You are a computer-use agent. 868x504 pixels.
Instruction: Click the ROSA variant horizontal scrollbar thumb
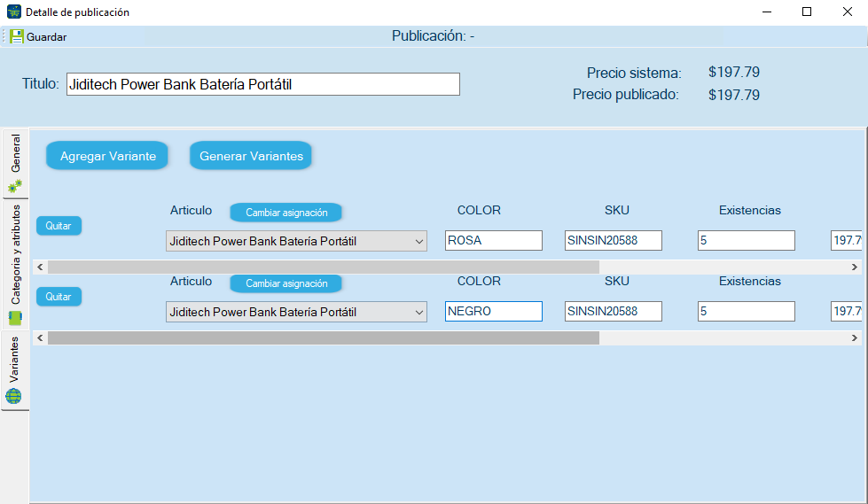pyautogui.click(x=324, y=268)
